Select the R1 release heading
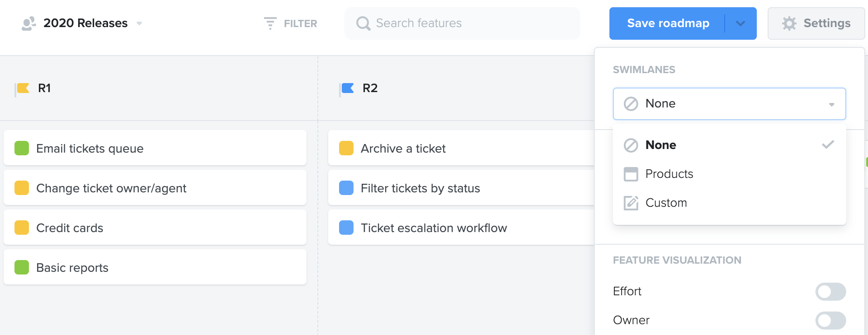The image size is (868, 335). 44,88
